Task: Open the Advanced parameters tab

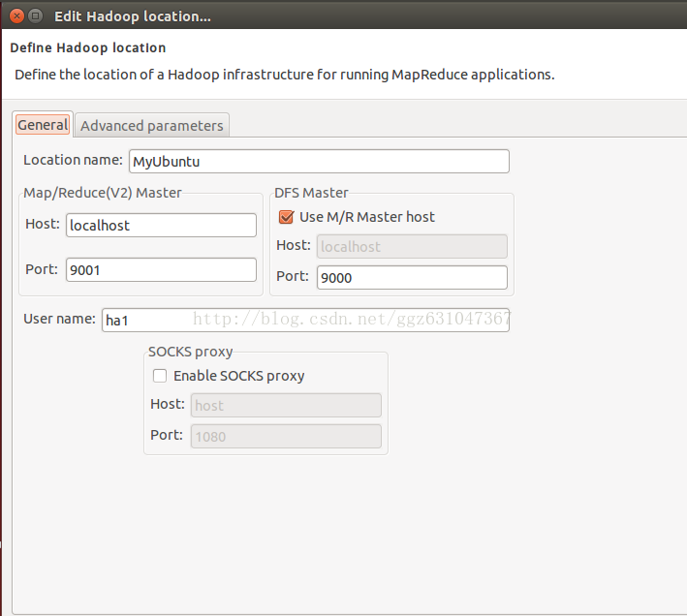Action: click(152, 126)
